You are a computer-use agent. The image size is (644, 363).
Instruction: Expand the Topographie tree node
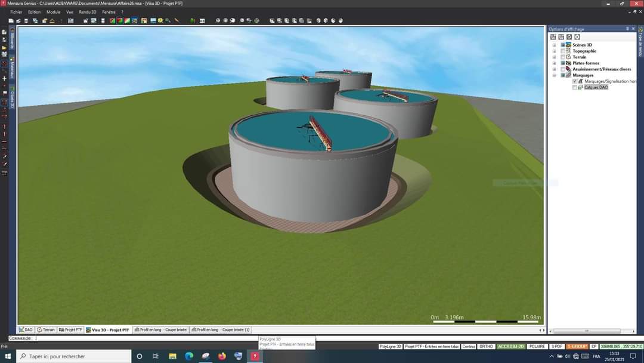[x=554, y=51]
